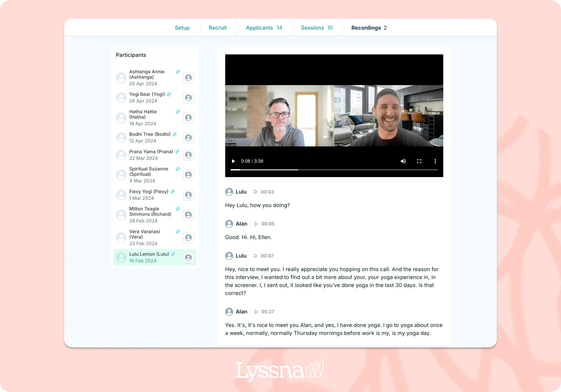Image resolution: width=561 pixels, height=392 pixels.
Task: Click the link icon next to Lulu Lemon
Action: tap(173, 254)
